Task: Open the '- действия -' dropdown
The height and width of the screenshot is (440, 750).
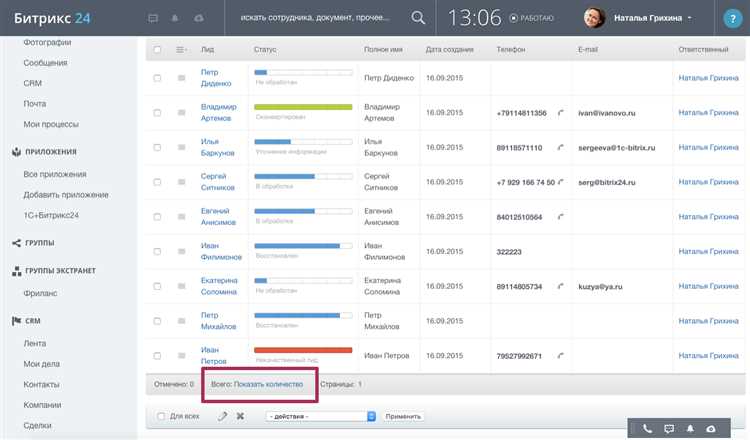Action: (320, 417)
